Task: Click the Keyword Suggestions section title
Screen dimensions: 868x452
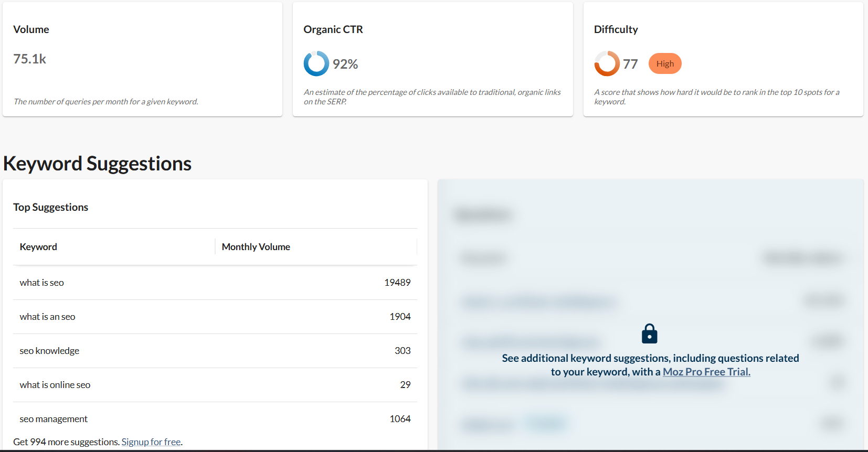Action: pos(98,164)
